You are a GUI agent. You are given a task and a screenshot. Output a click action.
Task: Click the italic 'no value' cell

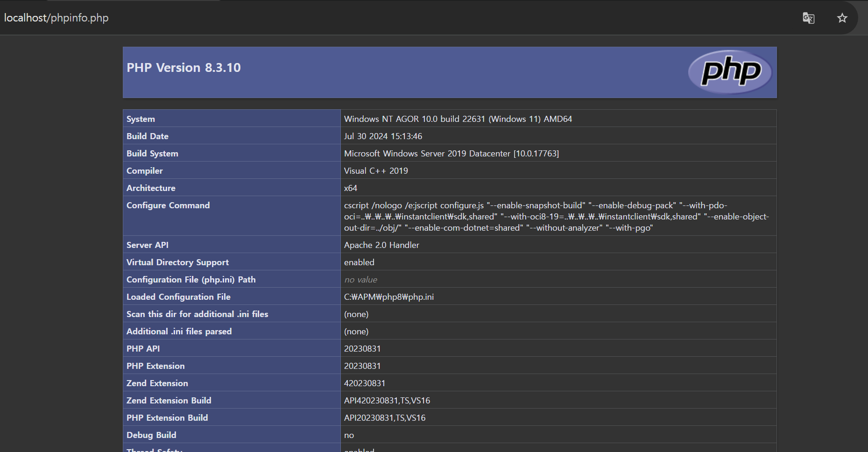[x=360, y=280]
